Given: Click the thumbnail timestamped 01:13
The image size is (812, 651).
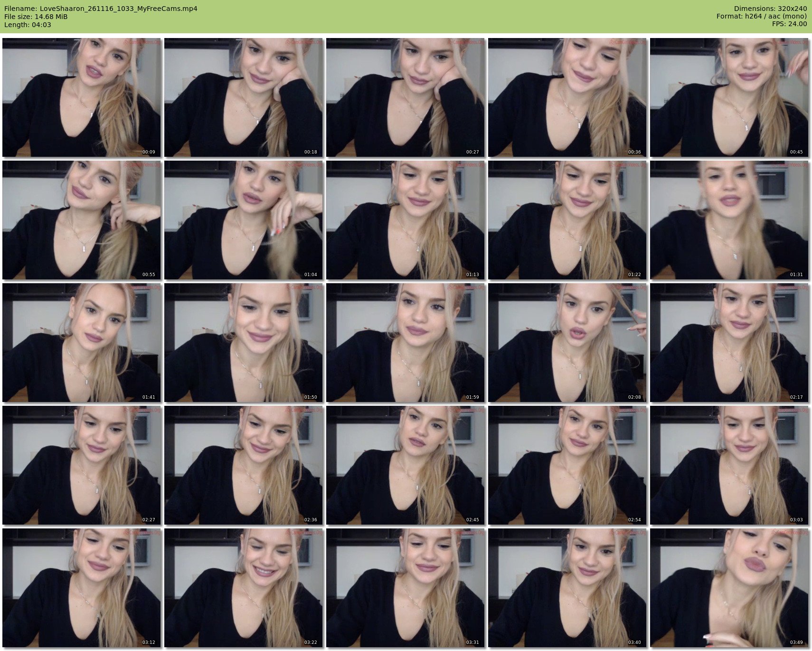Looking at the screenshot, I should pyautogui.click(x=406, y=220).
